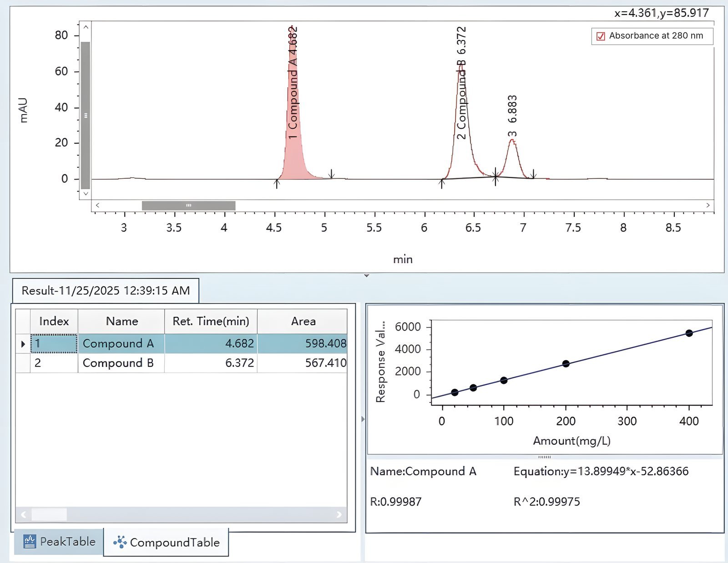Click the Index column header
Viewport: 728px width, 563px height.
(54, 322)
